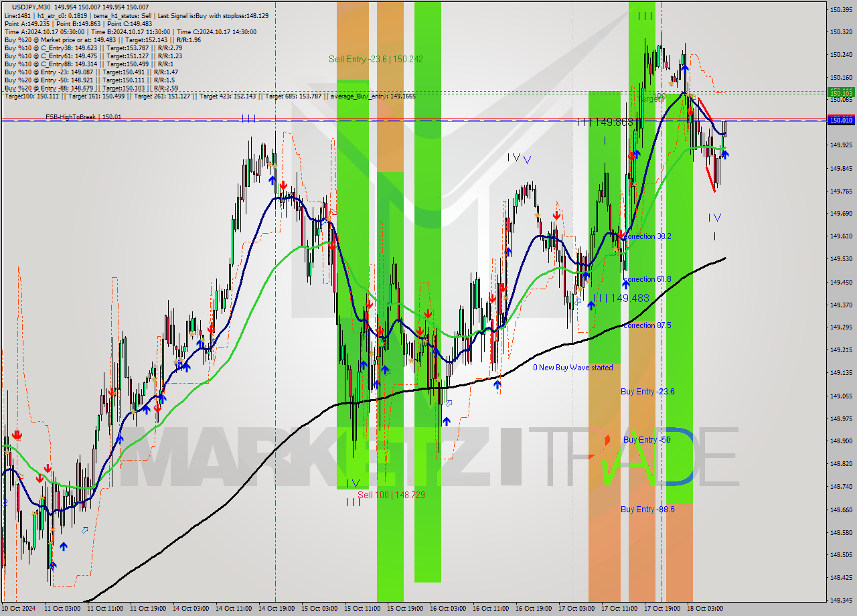Click the 'Buy Entry -50' label

tap(647, 440)
